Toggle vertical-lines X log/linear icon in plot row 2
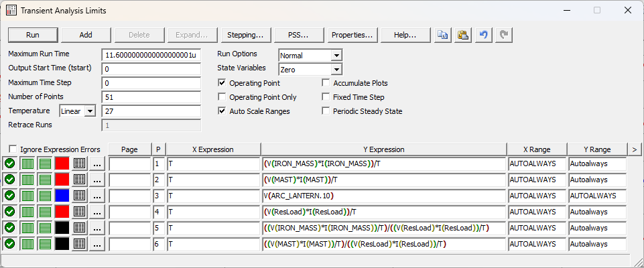The height and width of the screenshot is (268, 644). tap(27, 180)
